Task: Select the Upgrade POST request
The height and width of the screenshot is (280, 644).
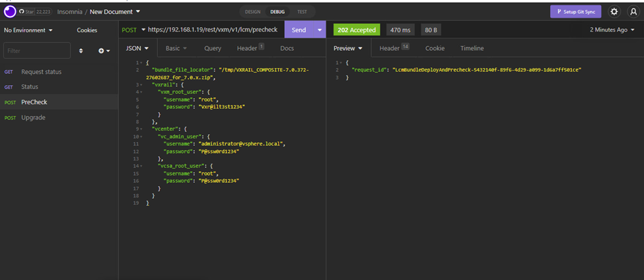Action: [x=33, y=118]
